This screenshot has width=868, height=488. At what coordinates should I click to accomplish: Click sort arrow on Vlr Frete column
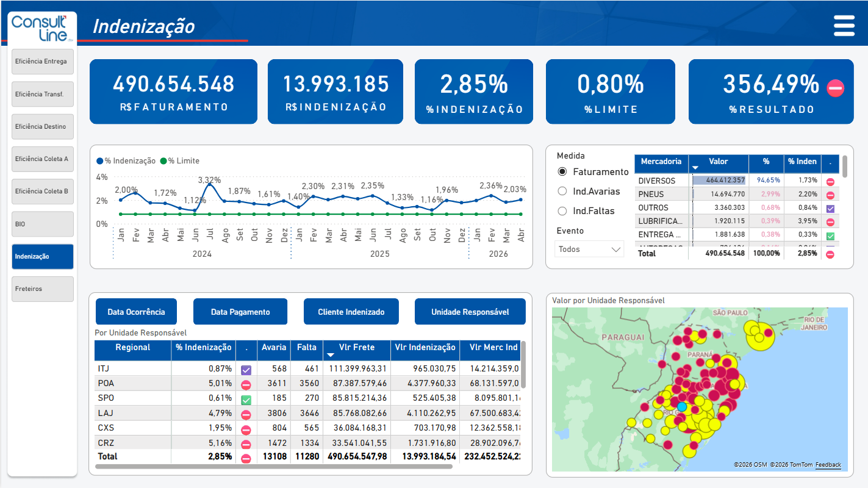tap(331, 355)
